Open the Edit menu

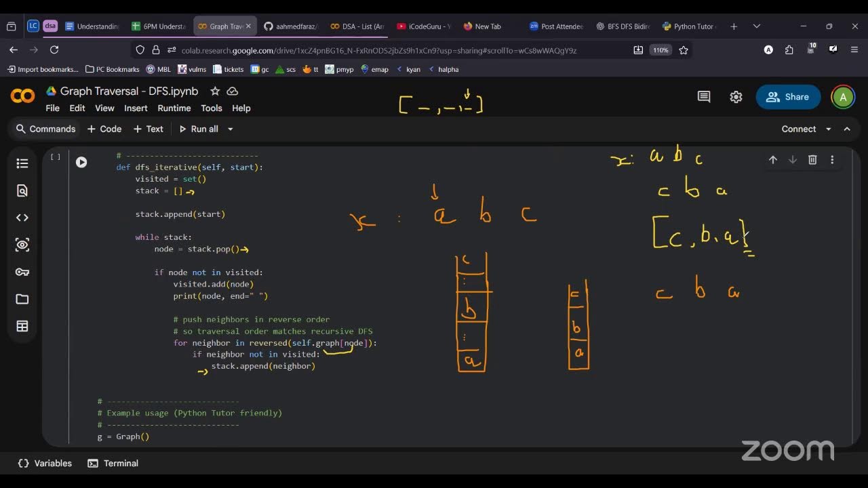pos(77,108)
